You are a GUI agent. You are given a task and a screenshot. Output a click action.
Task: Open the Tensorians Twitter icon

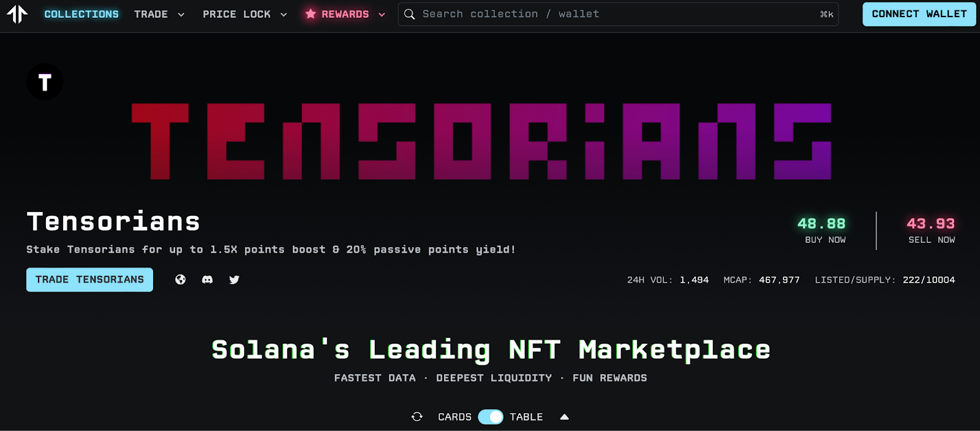tap(234, 280)
